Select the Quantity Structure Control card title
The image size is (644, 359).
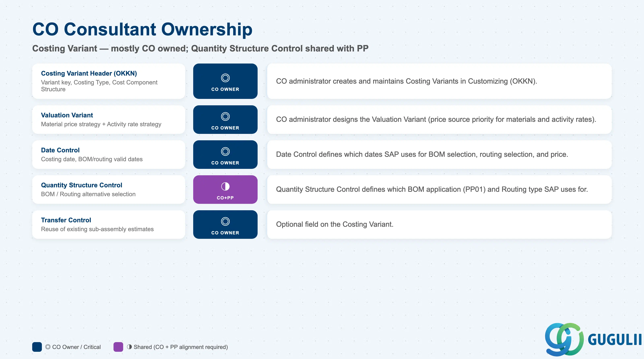tap(82, 185)
